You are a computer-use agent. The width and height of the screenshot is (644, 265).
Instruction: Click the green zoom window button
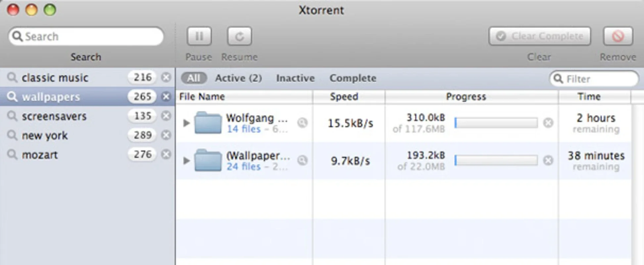click(50, 10)
